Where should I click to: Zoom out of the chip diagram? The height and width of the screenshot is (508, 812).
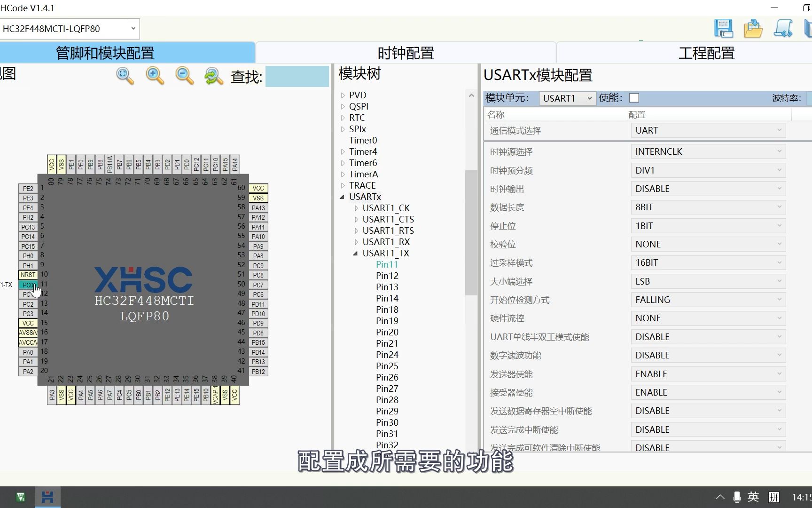[x=184, y=75]
